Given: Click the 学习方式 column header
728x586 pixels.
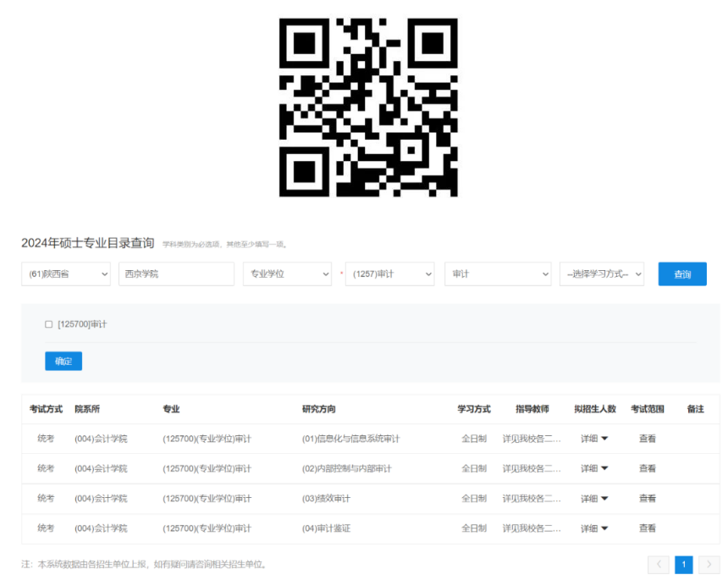Looking at the screenshot, I should tap(474, 409).
